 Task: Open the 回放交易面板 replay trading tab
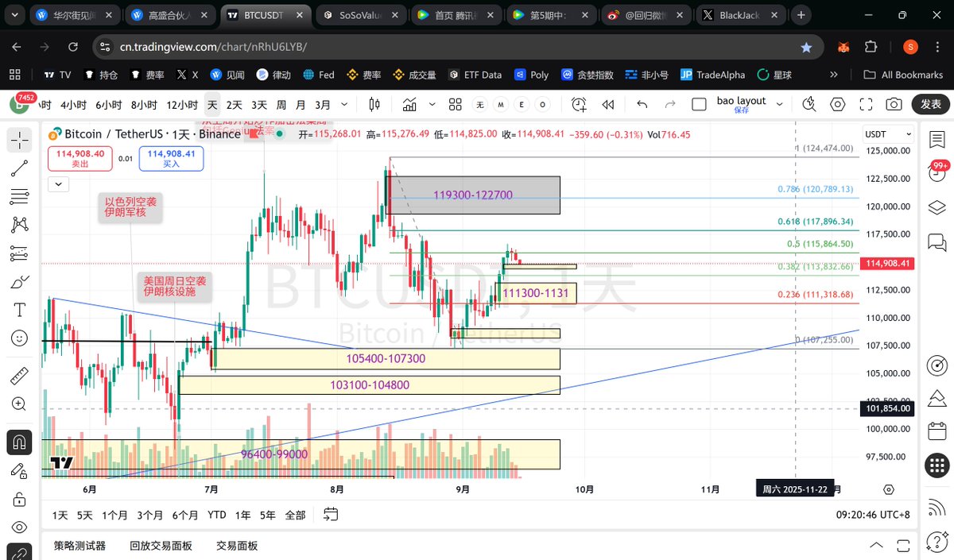click(161, 546)
